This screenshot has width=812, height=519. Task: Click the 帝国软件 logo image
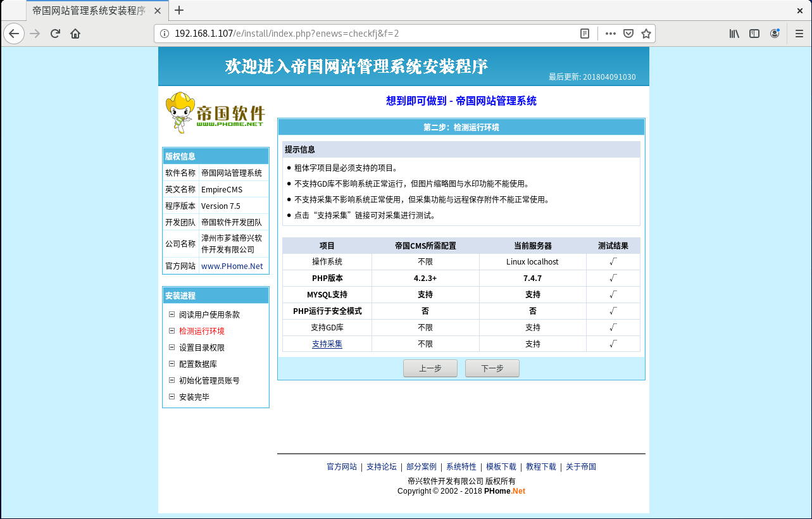[215, 112]
